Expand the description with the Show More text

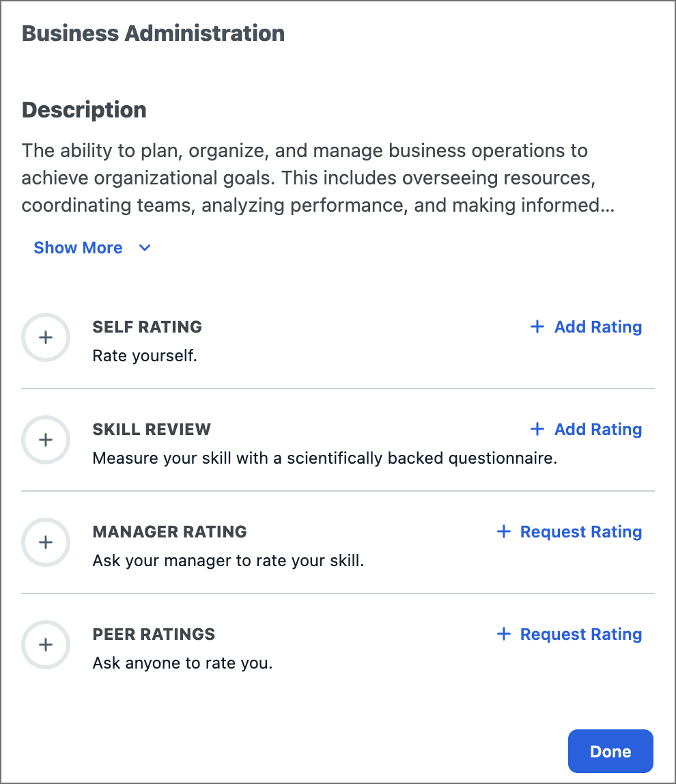click(79, 248)
